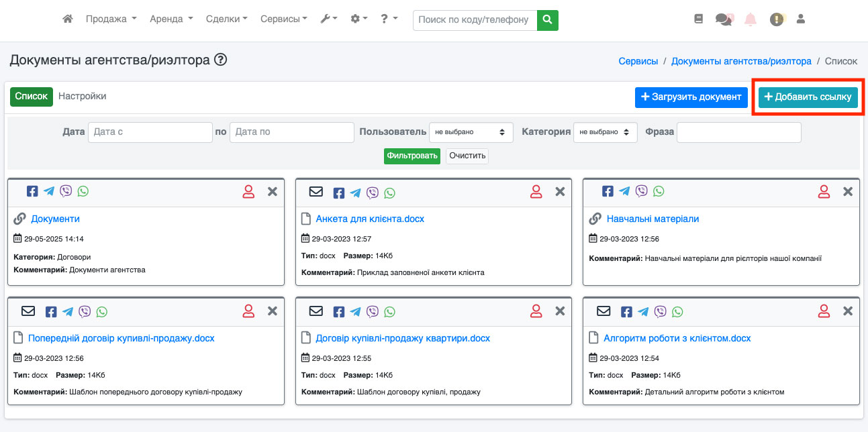868x432 pixels.
Task: Open the Пользователь filter dropdown
Action: pyautogui.click(x=471, y=132)
